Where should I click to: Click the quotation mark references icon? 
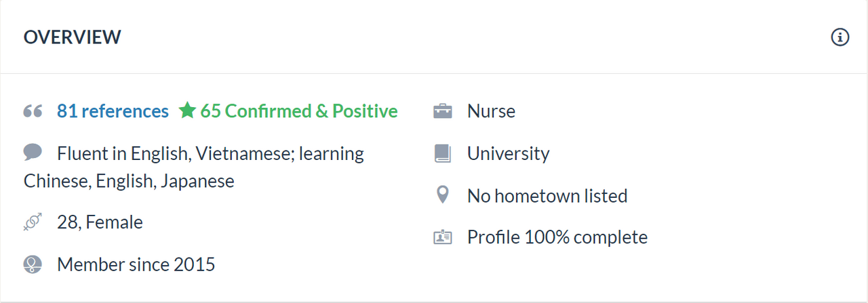click(33, 111)
